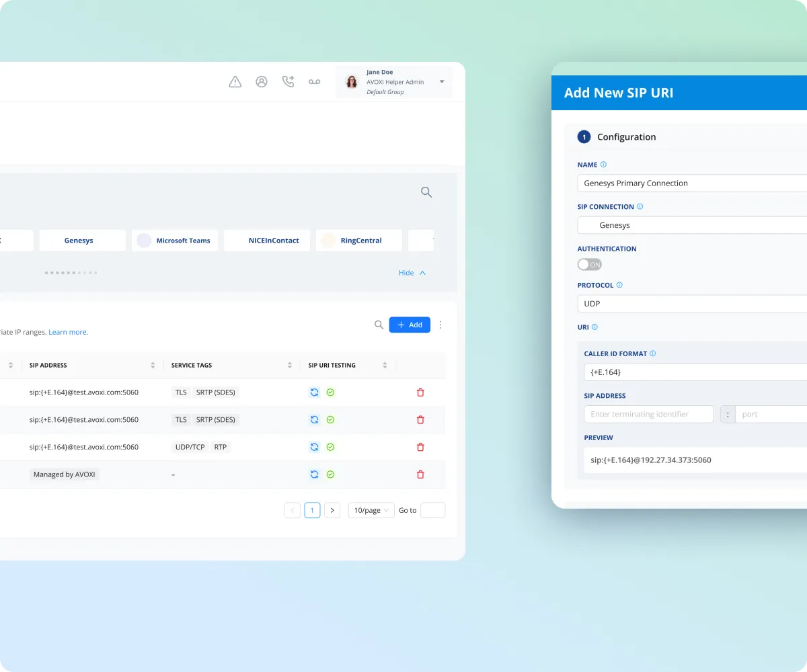Click the search icon beside Add button
807x672 pixels.
379,325
